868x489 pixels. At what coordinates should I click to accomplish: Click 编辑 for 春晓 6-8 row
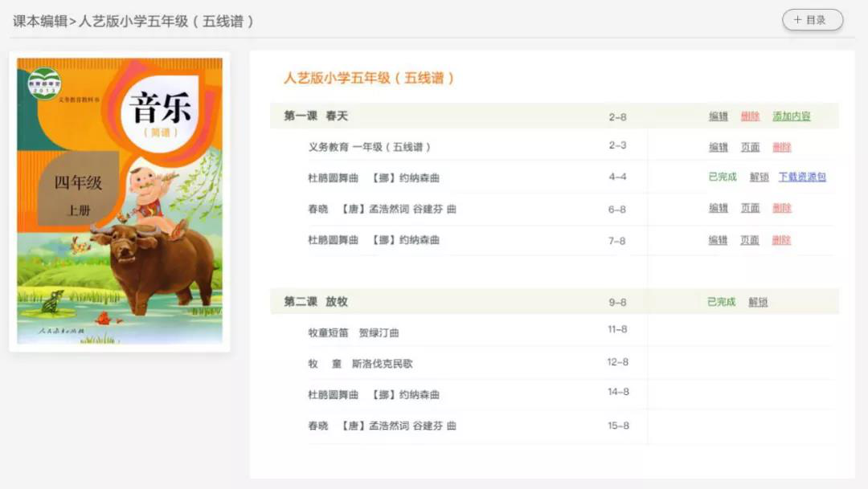click(x=718, y=208)
